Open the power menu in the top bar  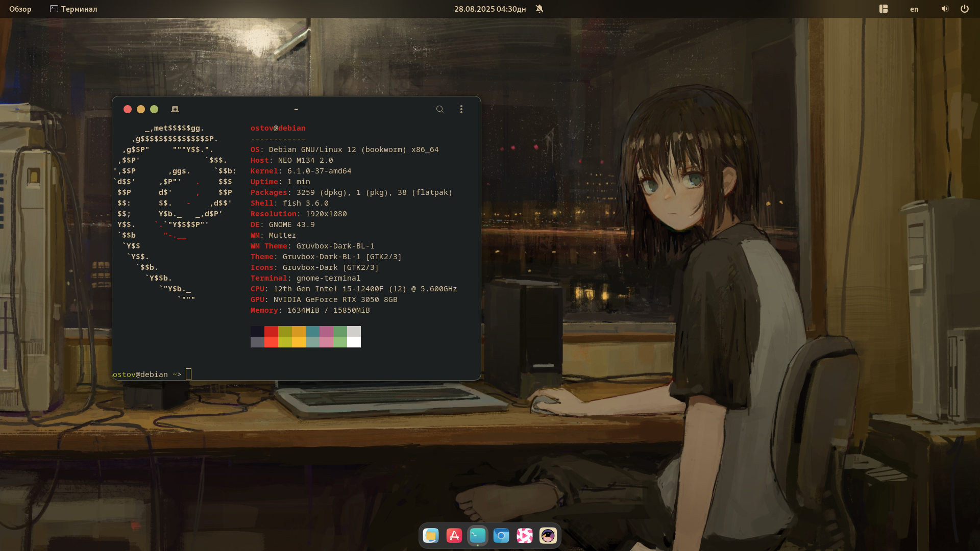[964, 9]
